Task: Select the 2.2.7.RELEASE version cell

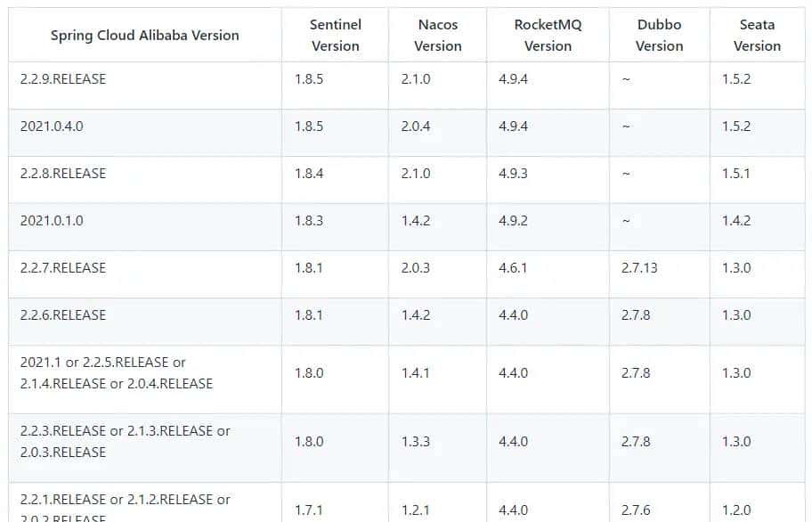Action: coord(63,268)
